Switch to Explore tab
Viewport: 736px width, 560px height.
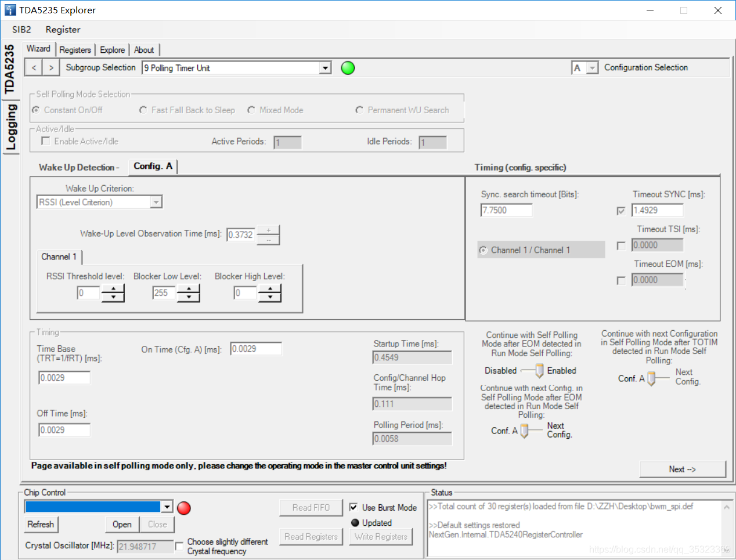pyautogui.click(x=112, y=50)
